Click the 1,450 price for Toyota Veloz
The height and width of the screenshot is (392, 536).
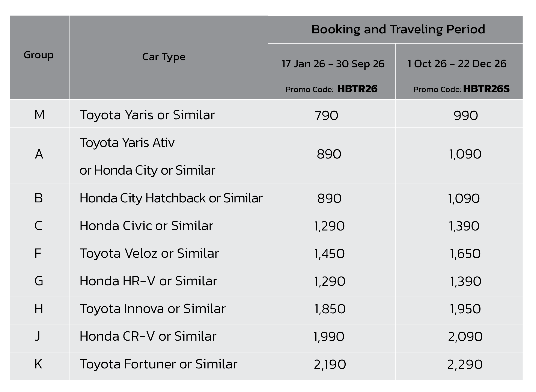click(329, 254)
